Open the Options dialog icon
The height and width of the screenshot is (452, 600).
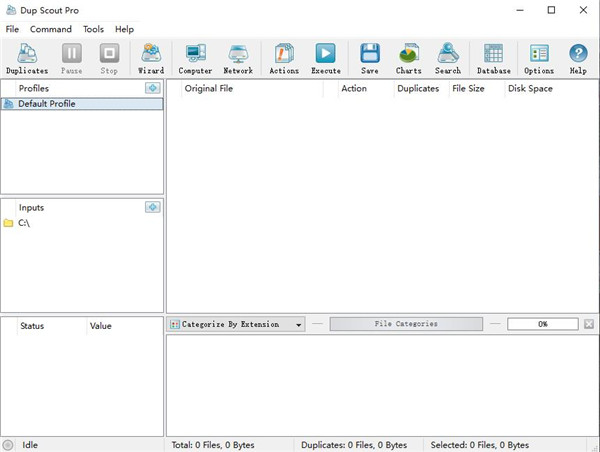point(539,58)
